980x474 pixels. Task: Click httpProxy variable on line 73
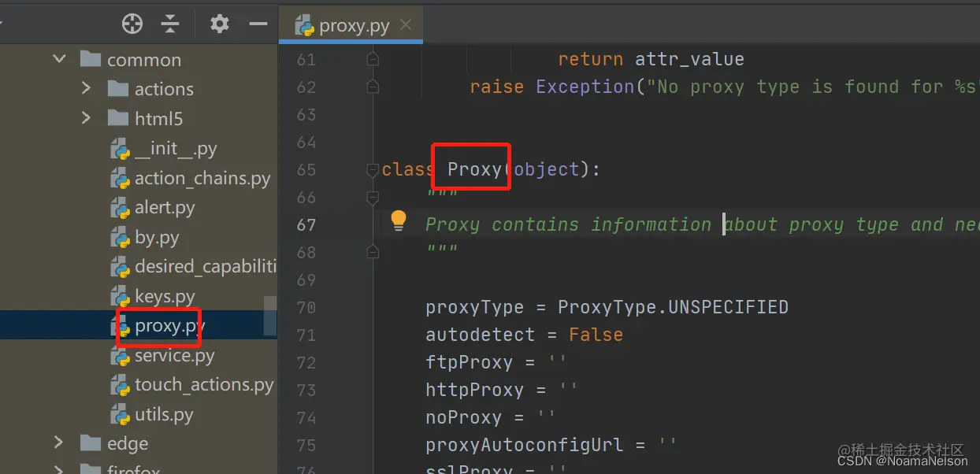pyautogui.click(x=475, y=390)
